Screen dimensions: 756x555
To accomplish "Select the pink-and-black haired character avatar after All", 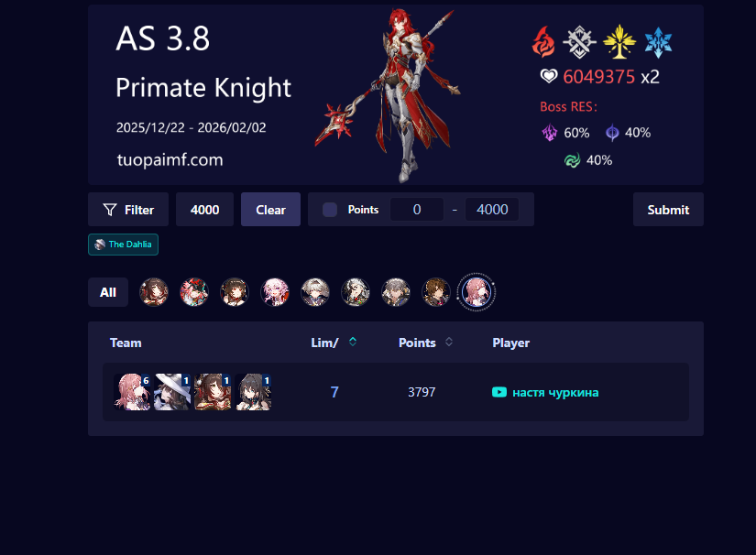I will [194, 292].
